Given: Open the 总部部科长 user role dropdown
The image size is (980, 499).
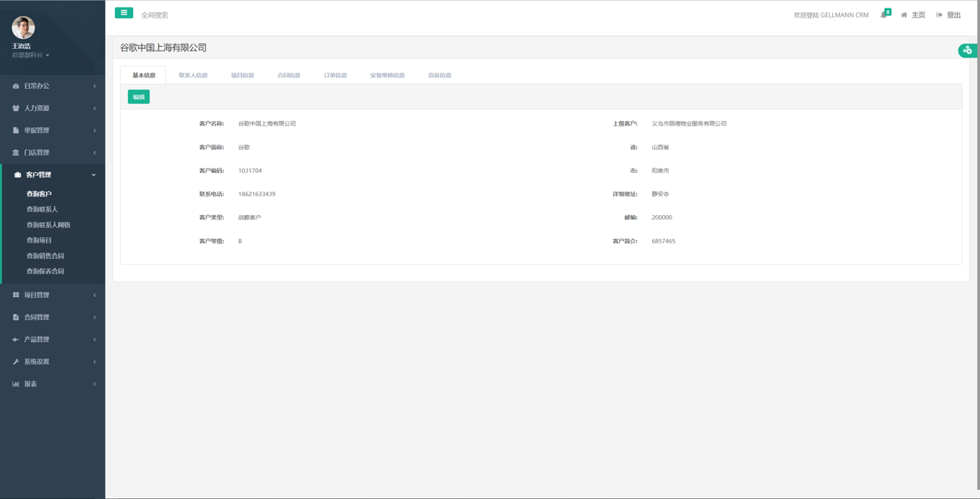Looking at the screenshot, I should (x=31, y=56).
